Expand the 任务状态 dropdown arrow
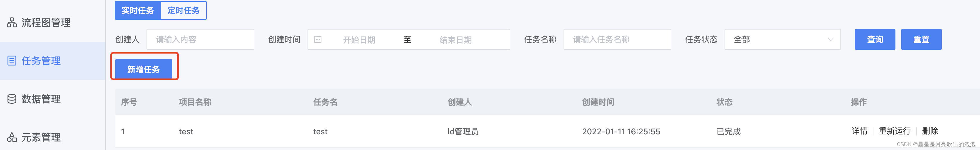This screenshot has height=150, width=980. [831, 39]
